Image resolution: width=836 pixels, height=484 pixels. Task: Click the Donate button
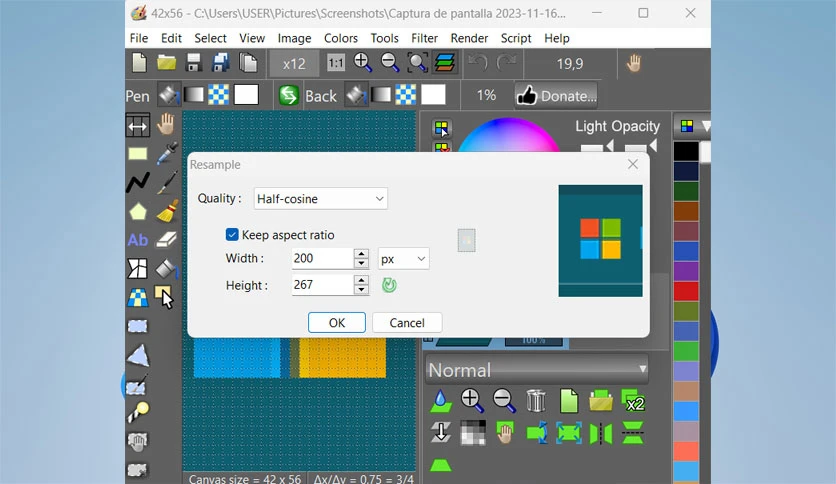556,95
